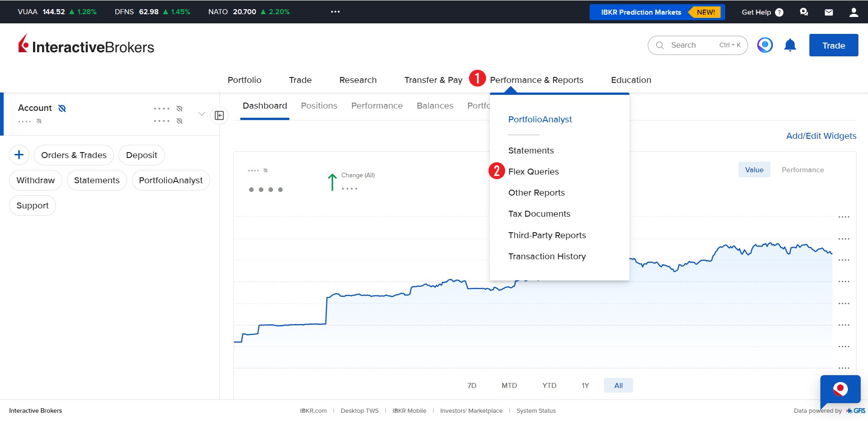
Task: Choose Other Reports from the menu
Action: pyautogui.click(x=537, y=193)
